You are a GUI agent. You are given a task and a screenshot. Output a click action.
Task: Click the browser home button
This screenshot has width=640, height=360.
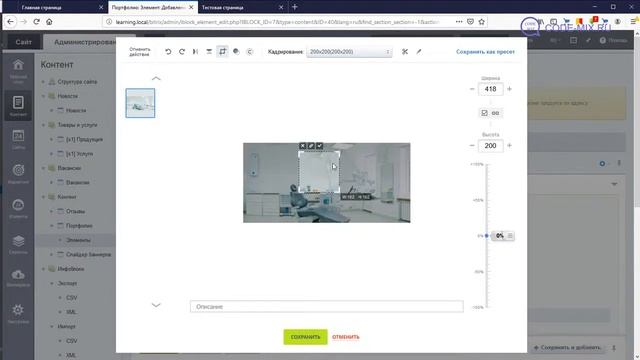(x=49, y=22)
